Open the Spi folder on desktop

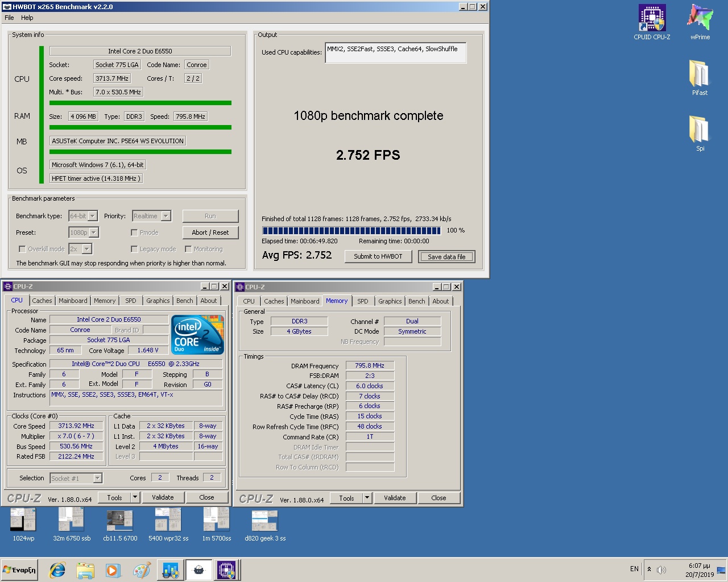pyautogui.click(x=700, y=133)
